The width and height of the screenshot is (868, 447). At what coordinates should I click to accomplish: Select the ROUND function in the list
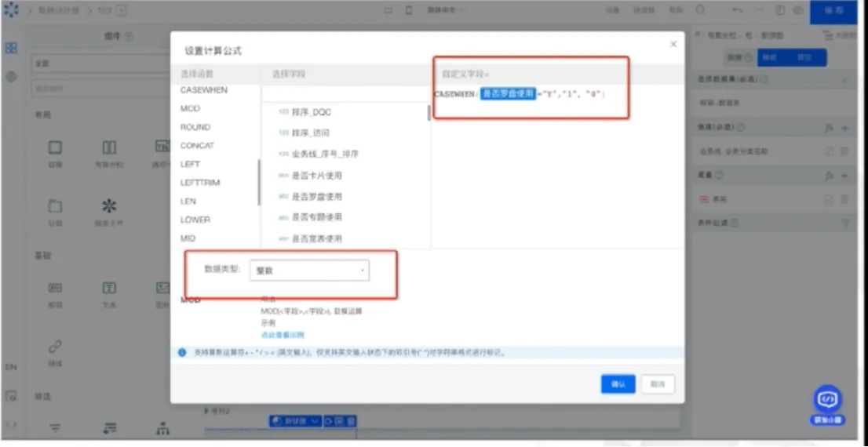195,127
